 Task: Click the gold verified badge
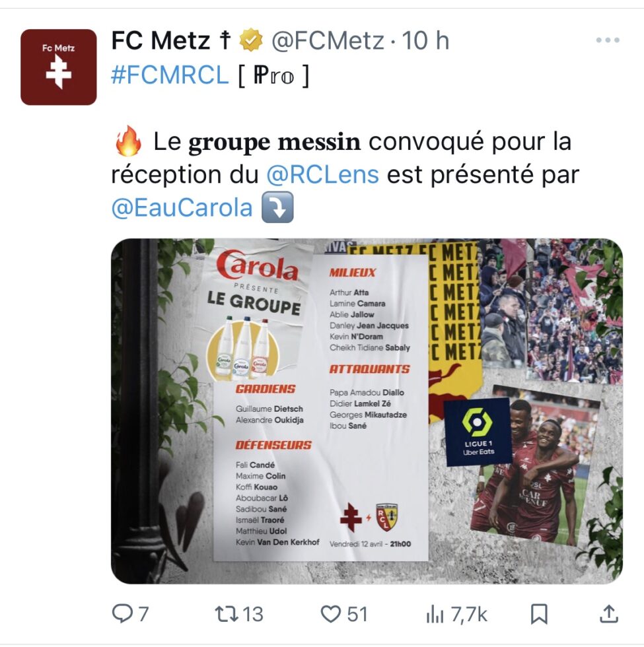pos(252,40)
